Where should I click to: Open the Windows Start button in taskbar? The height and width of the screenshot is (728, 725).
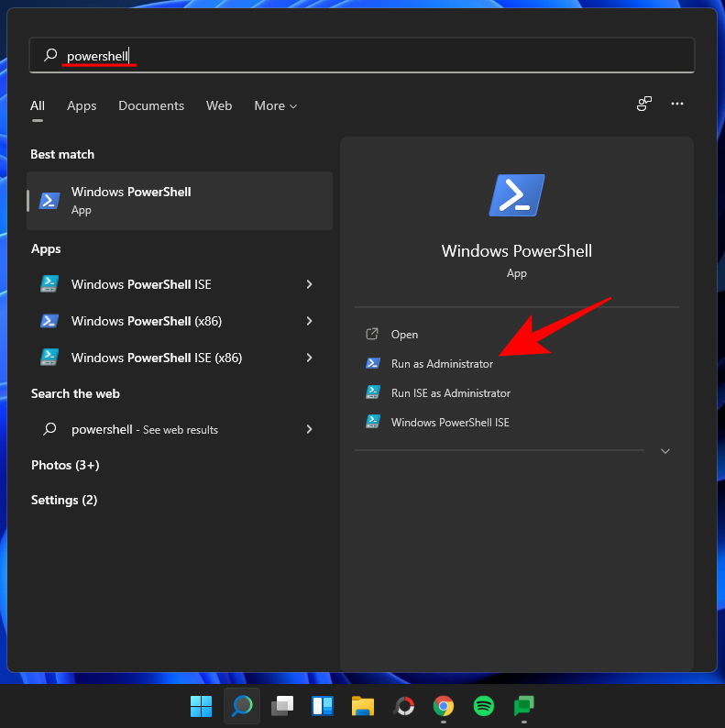201,706
